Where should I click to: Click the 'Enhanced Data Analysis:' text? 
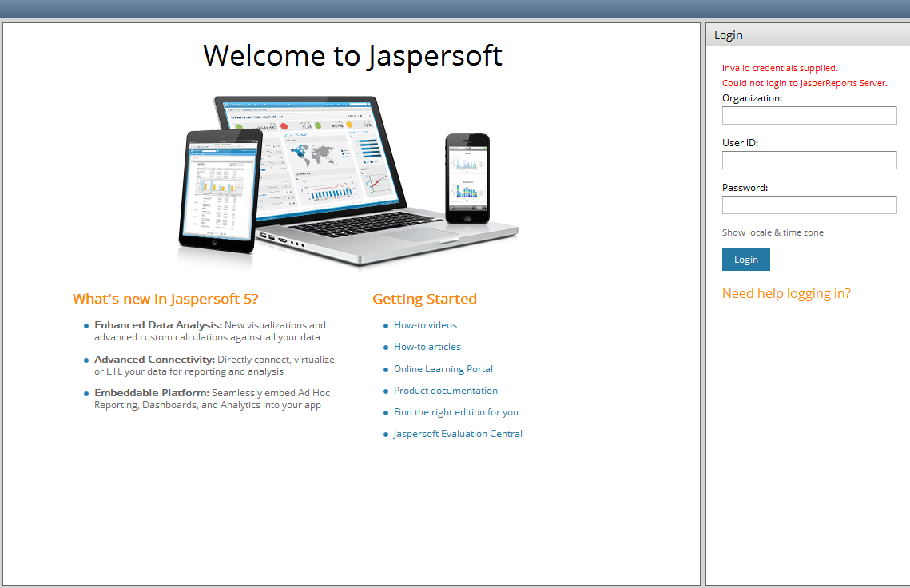point(158,325)
